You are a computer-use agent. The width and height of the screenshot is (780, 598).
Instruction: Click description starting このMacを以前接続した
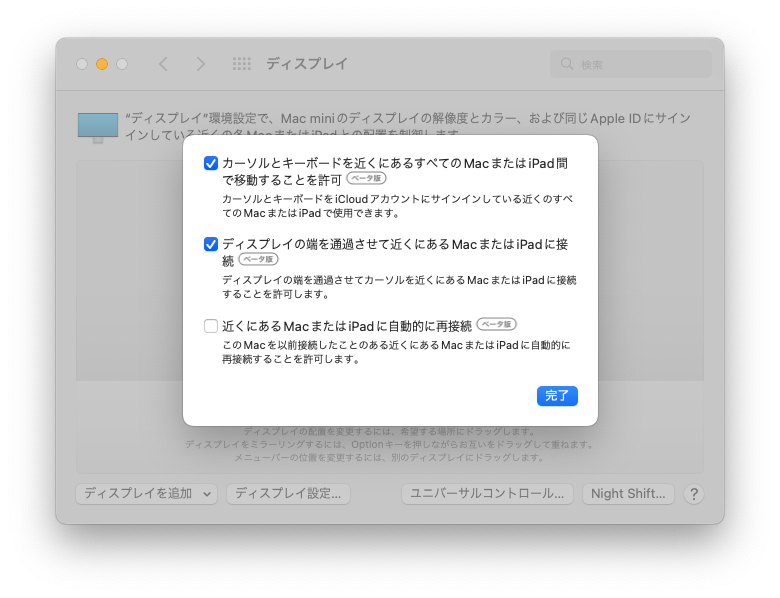click(x=396, y=352)
